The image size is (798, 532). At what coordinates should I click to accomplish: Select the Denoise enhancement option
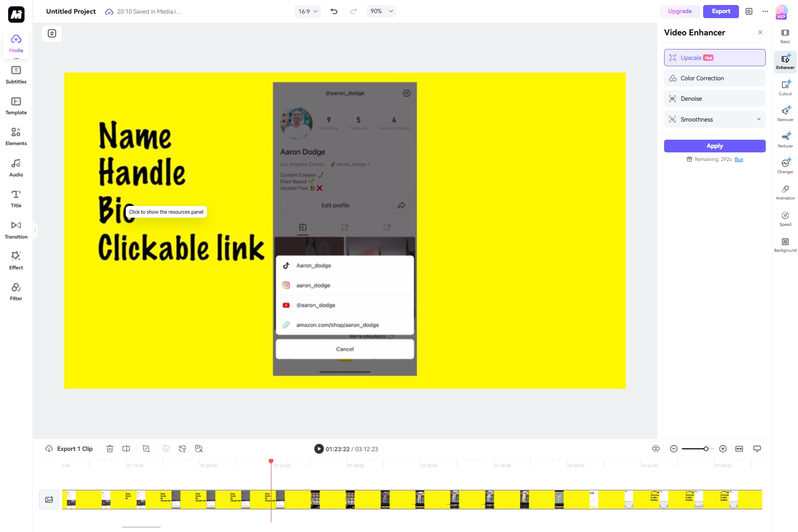point(714,98)
